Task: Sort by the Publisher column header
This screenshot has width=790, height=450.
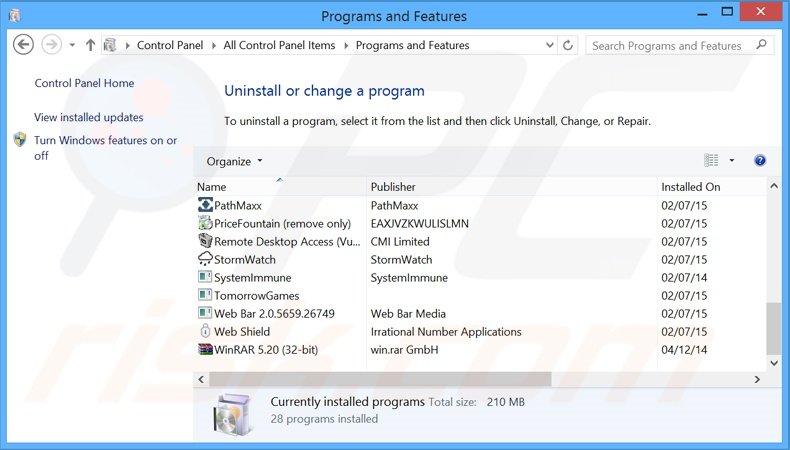Action: click(511, 187)
